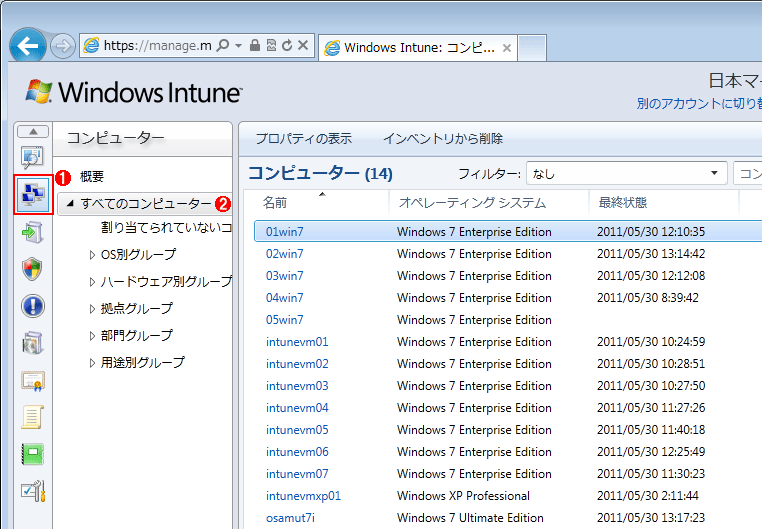Open computer 04win7 link

coord(284,298)
